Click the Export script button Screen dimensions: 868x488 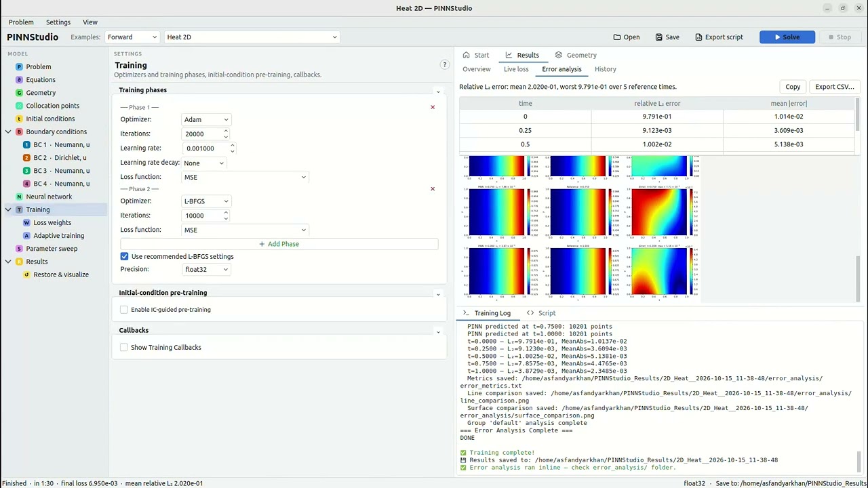(x=719, y=37)
